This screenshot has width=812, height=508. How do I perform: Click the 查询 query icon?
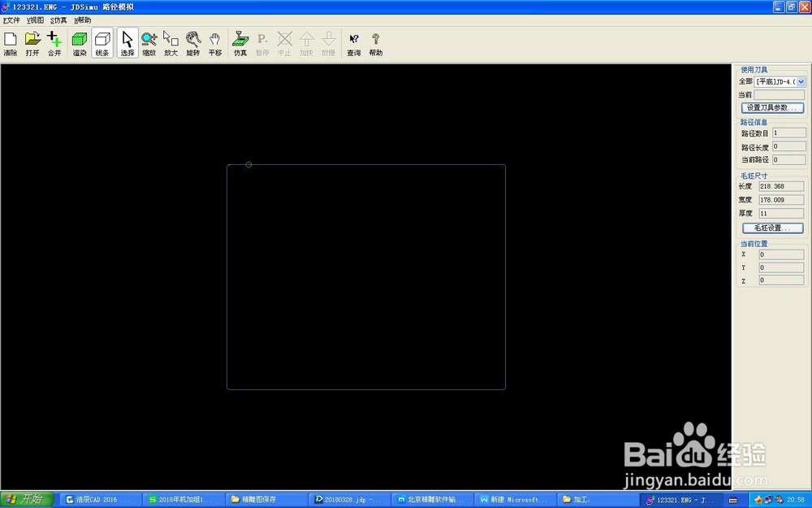pos(354,44)
